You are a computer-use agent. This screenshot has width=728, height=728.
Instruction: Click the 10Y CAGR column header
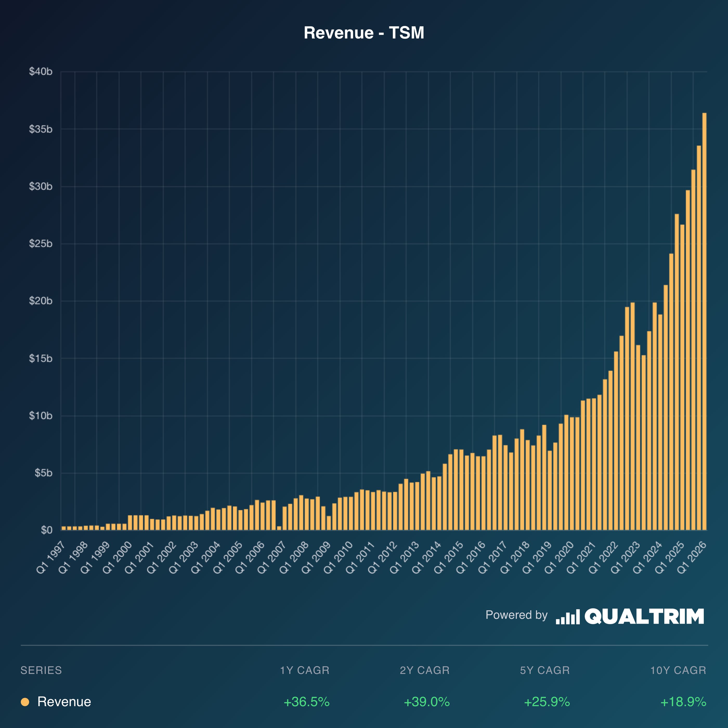(x=678, y=670)
